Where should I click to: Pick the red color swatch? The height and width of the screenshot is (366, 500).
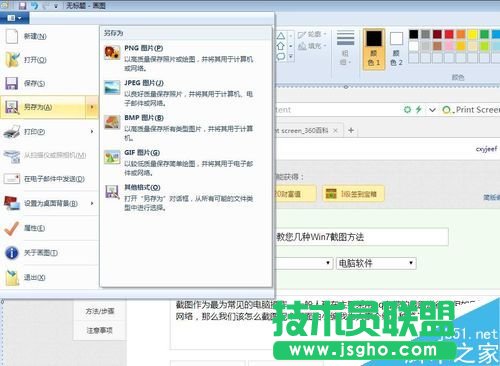pos(449,34)
